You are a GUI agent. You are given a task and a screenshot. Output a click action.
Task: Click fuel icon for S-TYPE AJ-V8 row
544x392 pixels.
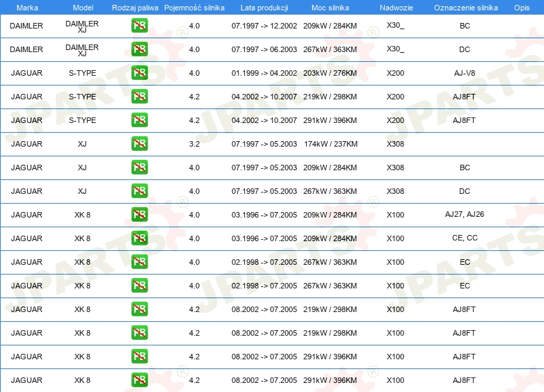click(139, 73)
